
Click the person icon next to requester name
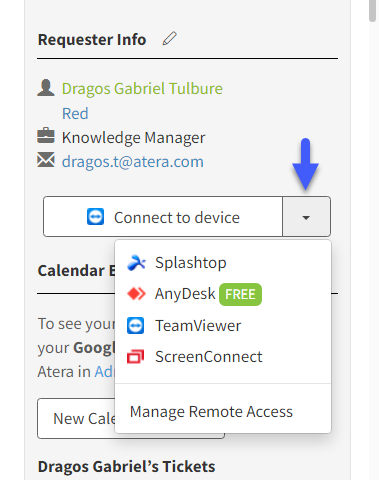point(46,88)
